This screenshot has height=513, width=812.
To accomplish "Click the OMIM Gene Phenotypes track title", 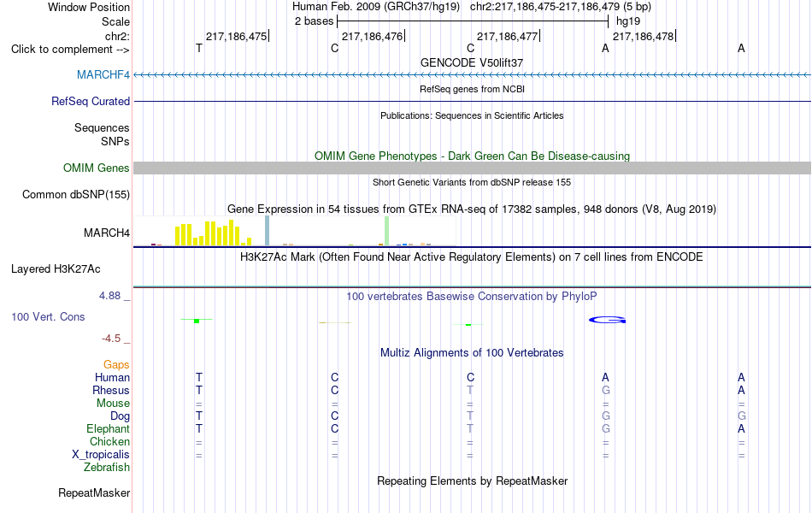I will (473, 156).
